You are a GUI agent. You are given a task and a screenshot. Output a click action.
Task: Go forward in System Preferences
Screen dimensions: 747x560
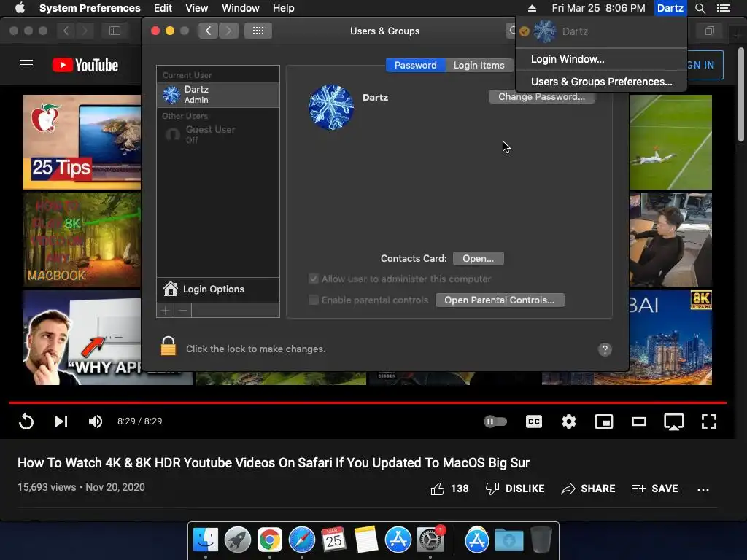point(228,31)
